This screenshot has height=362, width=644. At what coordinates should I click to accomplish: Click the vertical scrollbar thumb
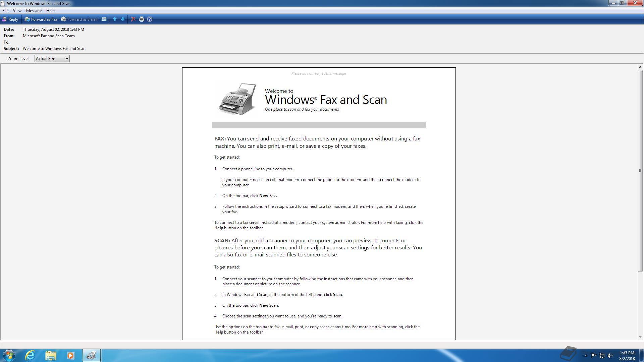[x=640, y=171]
